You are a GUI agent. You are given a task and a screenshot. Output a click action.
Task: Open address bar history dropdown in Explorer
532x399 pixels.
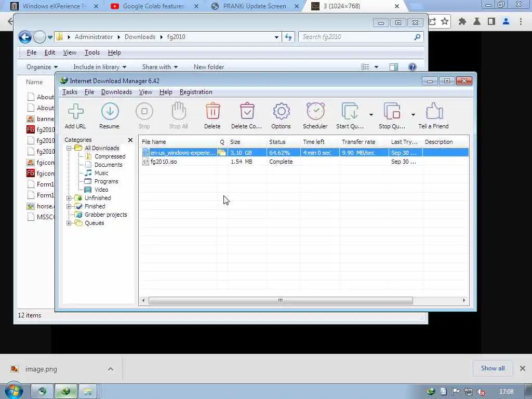pyautogui.click(x=276, y=37)
